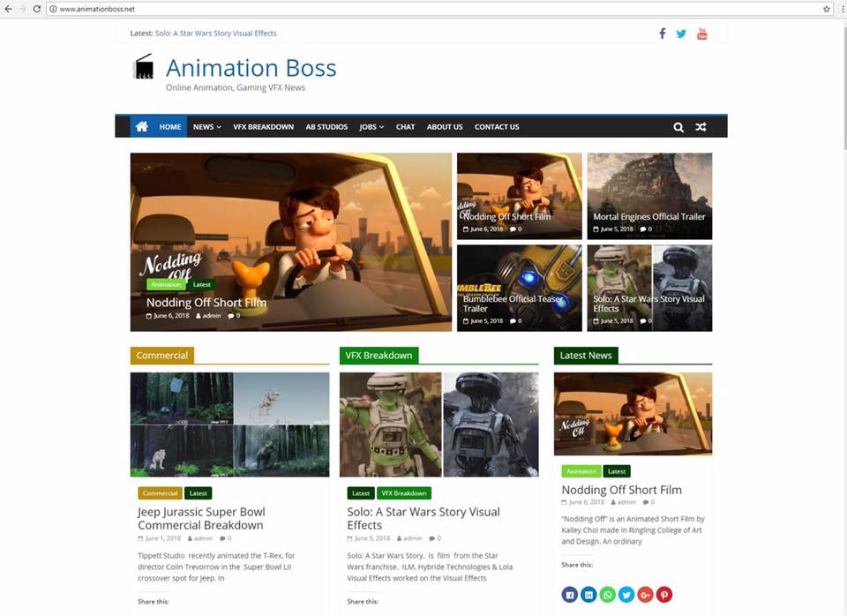
Task: Open Nodding Off Short Film title in Latest News
Action: coord(621,490)
